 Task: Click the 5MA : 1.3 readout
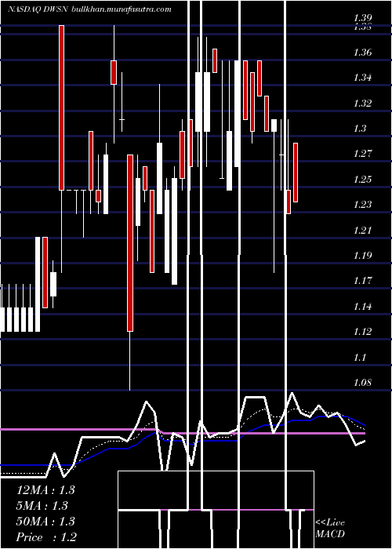(42, 506)
